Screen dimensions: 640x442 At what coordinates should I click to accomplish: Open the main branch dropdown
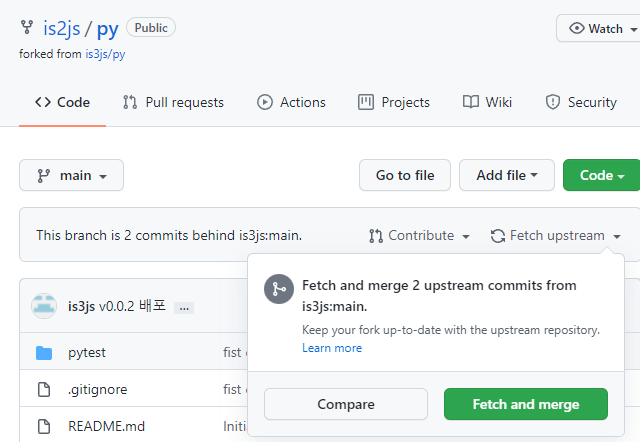tap(71, 175)
